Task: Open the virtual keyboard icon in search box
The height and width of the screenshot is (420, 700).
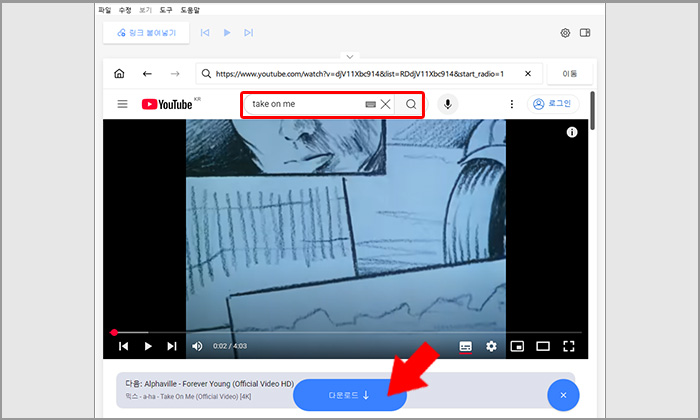Action: 370,104
